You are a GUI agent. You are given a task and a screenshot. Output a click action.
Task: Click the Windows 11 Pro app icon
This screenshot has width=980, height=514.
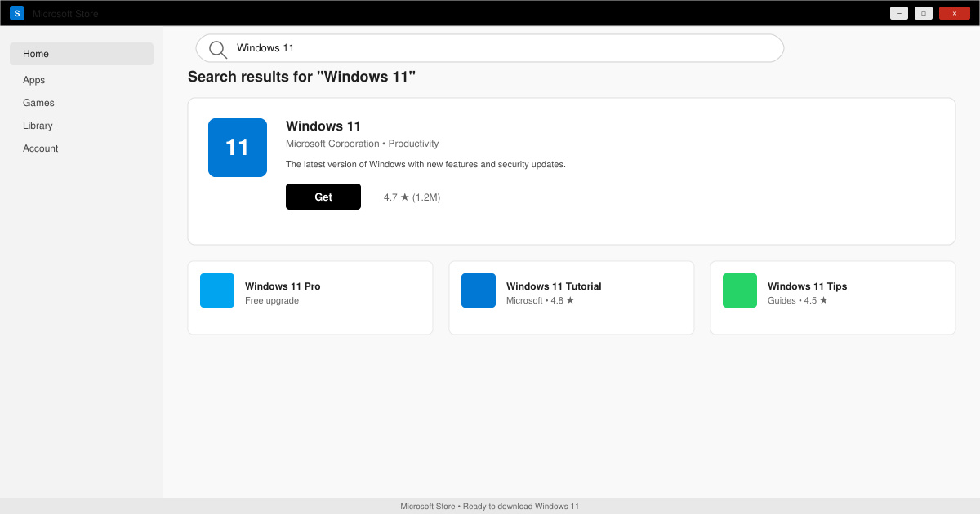(217, 290)
